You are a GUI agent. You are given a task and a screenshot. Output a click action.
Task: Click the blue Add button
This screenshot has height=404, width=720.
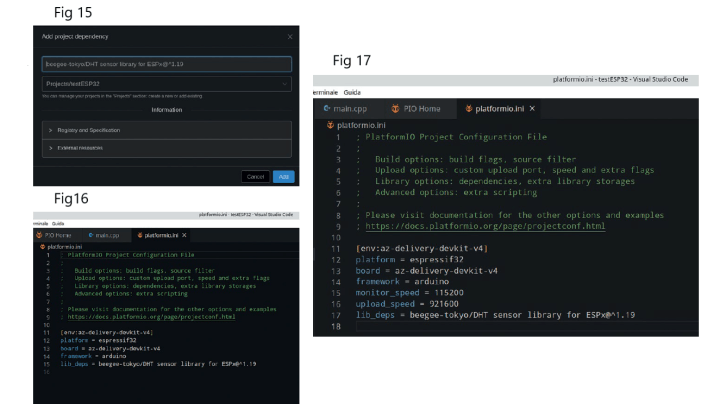pyautogui.click(x=284, y=176)
